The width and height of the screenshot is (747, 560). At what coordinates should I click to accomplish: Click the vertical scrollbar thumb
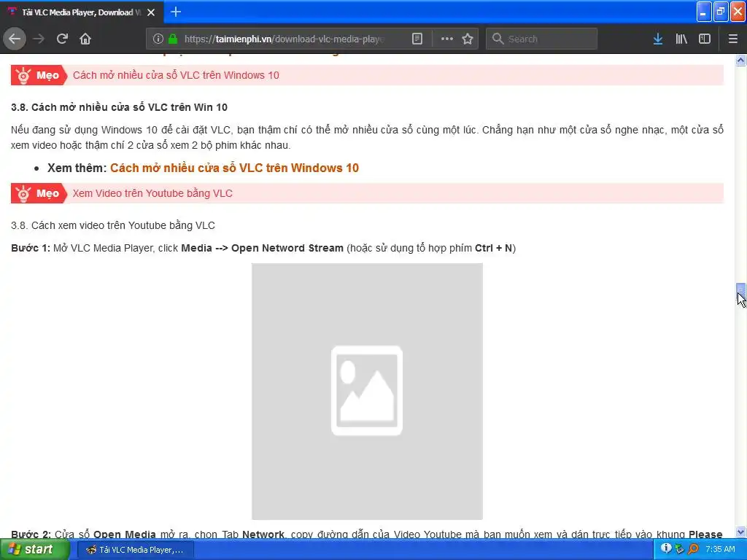(741, 289)
